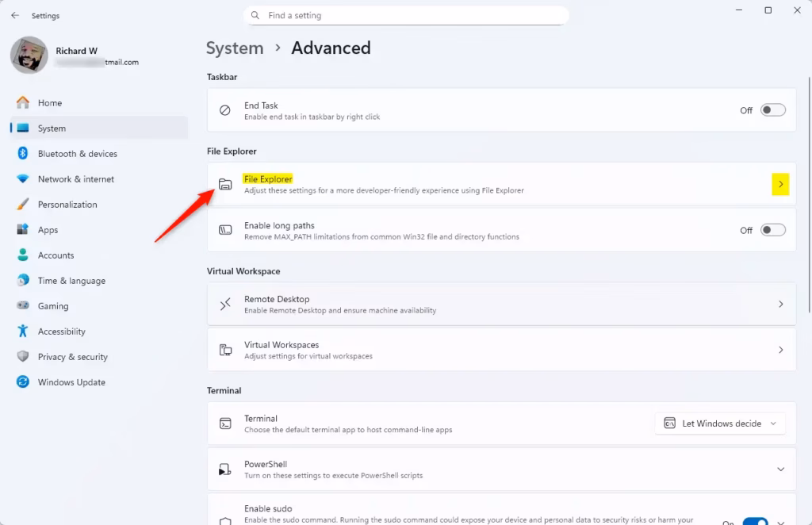The width and height of the screenshot is (812, 525).
Task: Go to Gaming settings
Action: (98, 305)
